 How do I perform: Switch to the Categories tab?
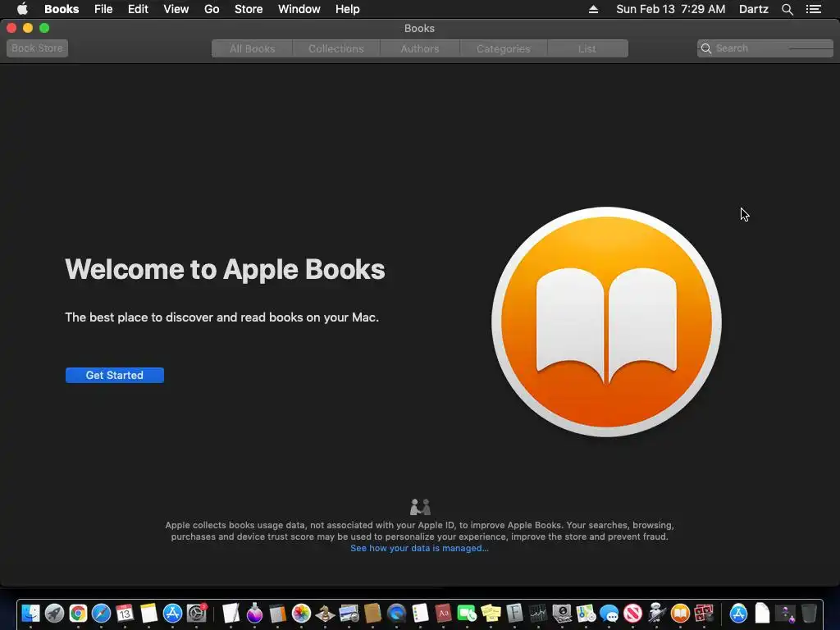(504, 48)
